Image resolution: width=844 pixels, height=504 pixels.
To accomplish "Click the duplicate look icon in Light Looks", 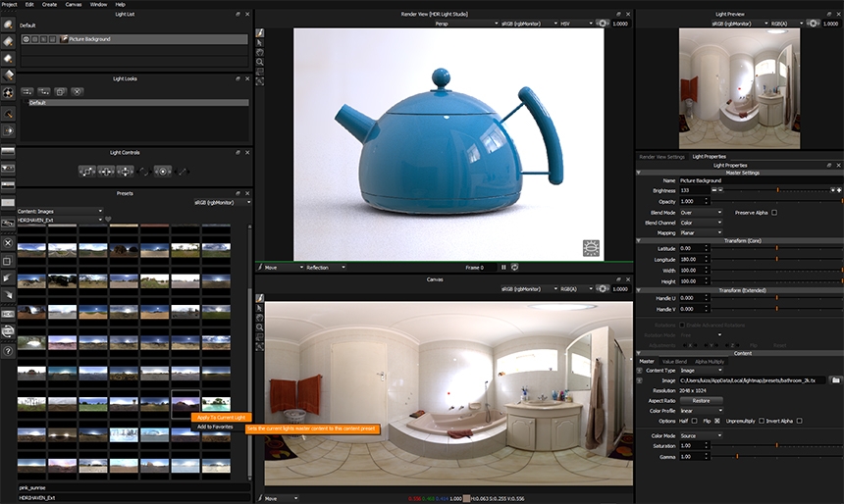I will point(60,92).
